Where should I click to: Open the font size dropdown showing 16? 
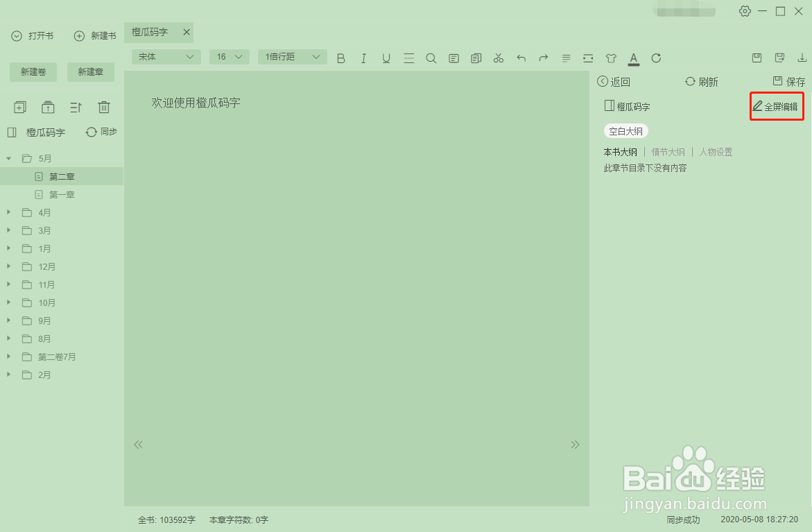point(229,56)
